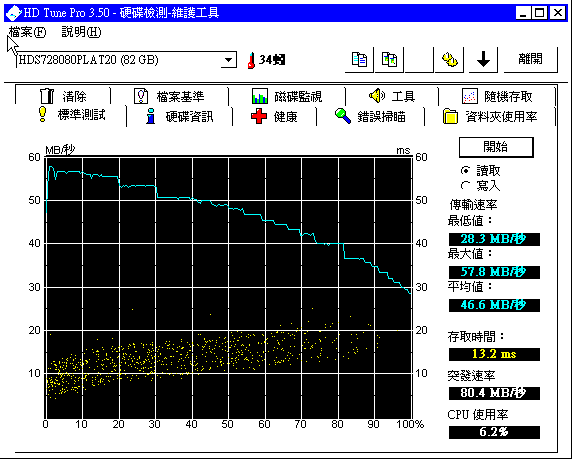Click the scatter chart icon on 隨機存取 tab
This screenshot has width=572, height=459.
pyautogui.click(x=469, y=96)
